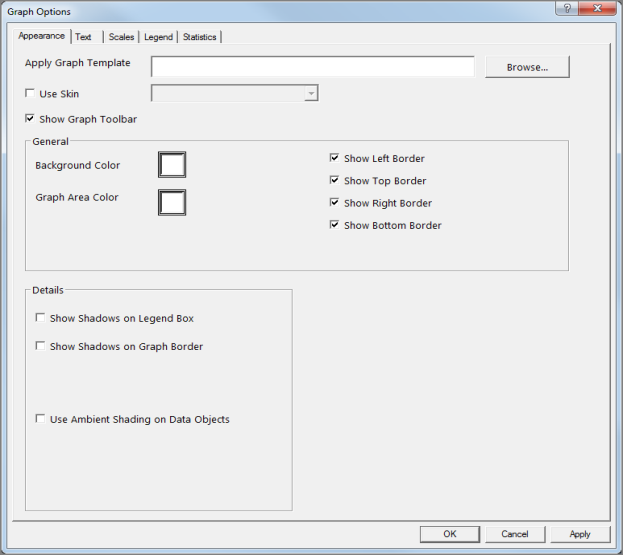Pick the Graph Area Color swatch
The image size is (623, 555).
pos(172,203)
